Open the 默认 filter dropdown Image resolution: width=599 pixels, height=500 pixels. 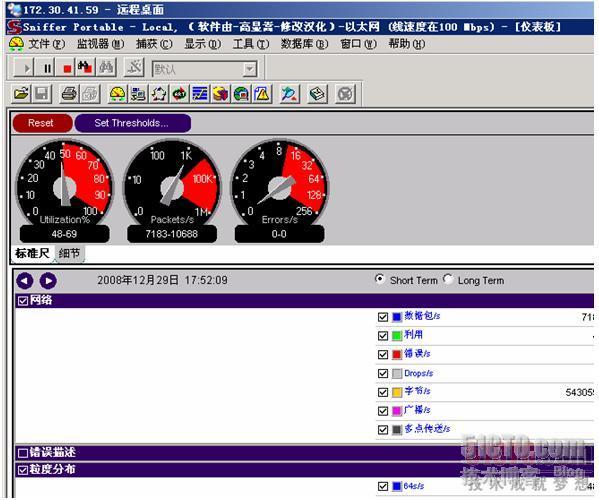coord(249,69)
